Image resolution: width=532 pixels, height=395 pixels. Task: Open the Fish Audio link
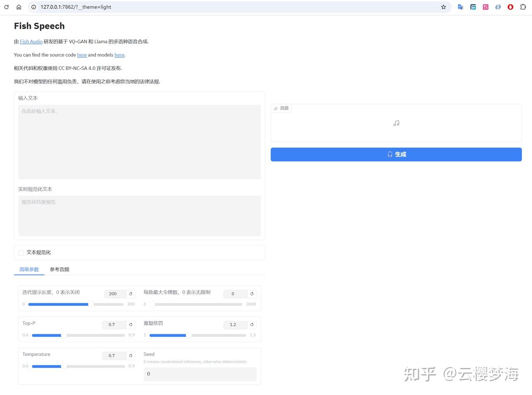click(31, 42)
